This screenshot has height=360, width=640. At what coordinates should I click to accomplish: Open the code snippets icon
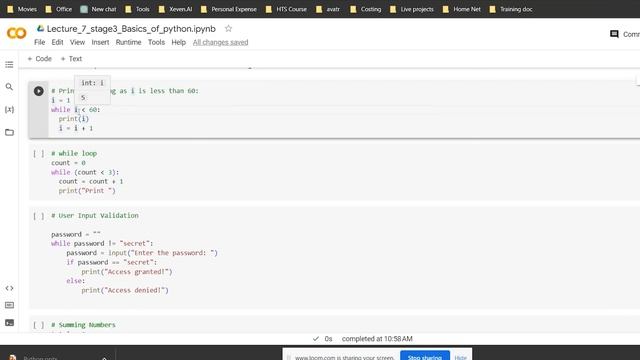(x=9, y=288)
